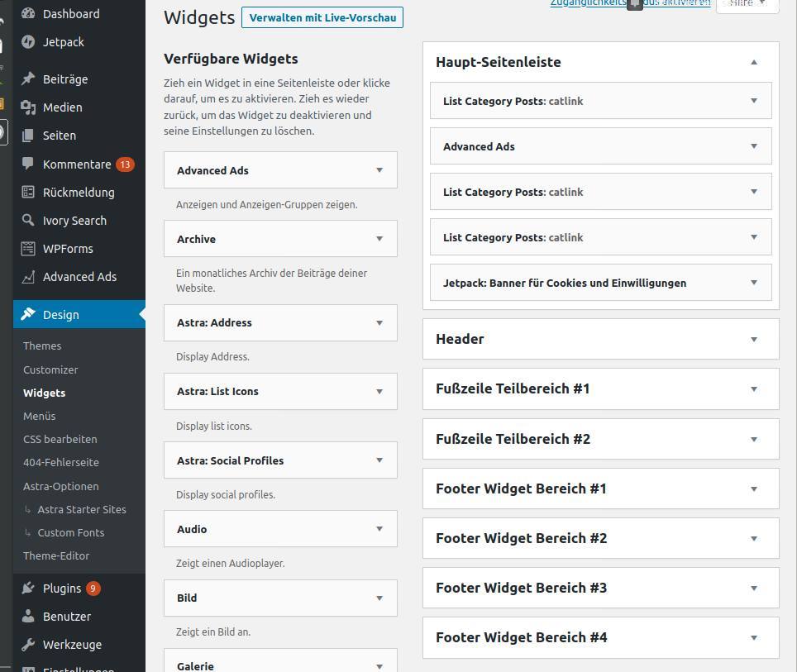Click the Beiträge pushpin icon

(28, 79)
